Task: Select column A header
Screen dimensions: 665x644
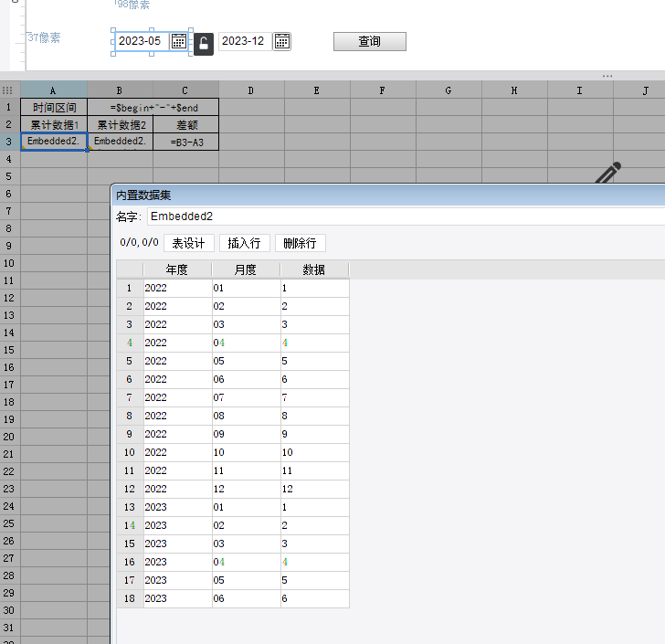Action: [53, 90]
